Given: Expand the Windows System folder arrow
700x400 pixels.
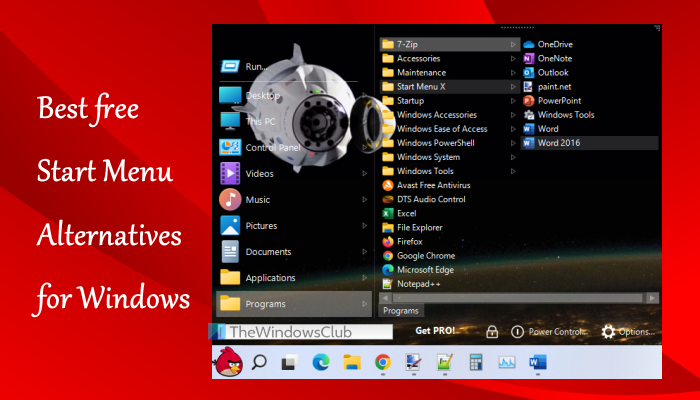Looking at the screenshot, I should click(x=513, y=157).
